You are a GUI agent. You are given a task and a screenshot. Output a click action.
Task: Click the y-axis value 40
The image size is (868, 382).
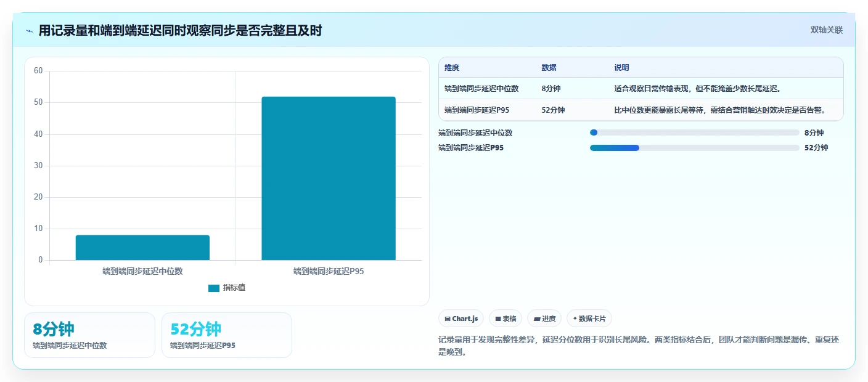coord(38,134)
